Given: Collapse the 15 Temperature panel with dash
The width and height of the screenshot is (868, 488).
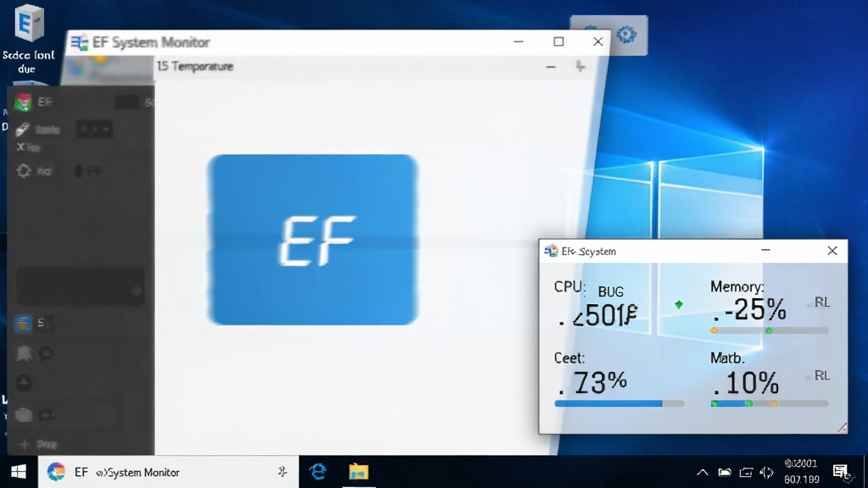Looking at the screenshot, I should [550, 67].
